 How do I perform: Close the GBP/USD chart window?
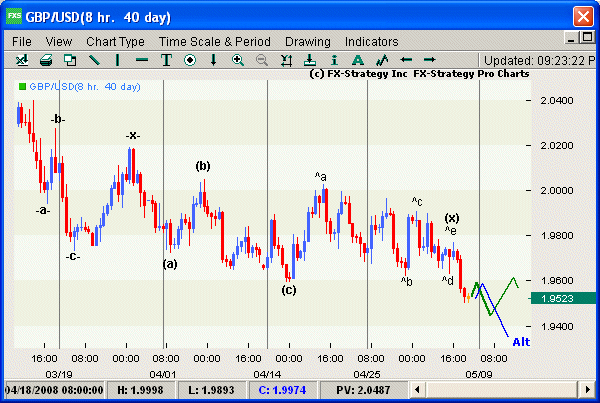[583, 17]
